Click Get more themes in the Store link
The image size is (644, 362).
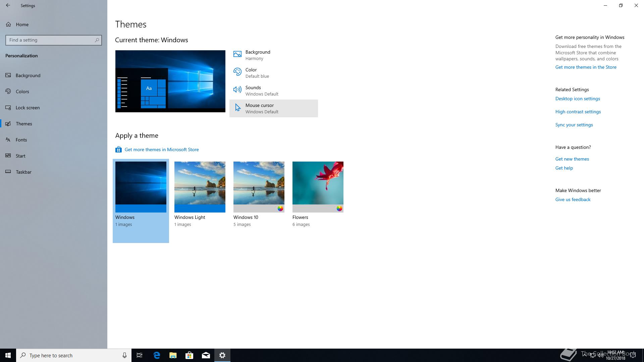point(586,67)
